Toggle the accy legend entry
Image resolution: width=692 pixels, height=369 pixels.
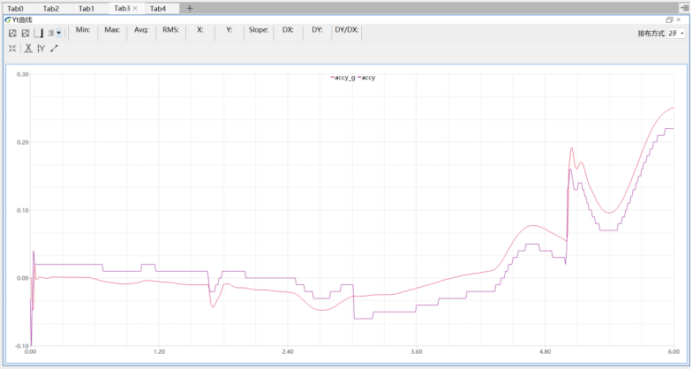[x=367, y=78]
